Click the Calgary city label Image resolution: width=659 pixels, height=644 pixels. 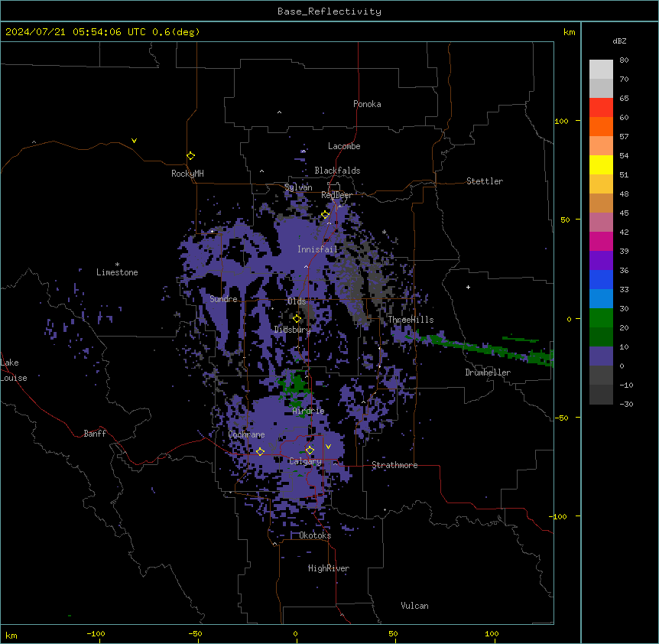[305, 461]
